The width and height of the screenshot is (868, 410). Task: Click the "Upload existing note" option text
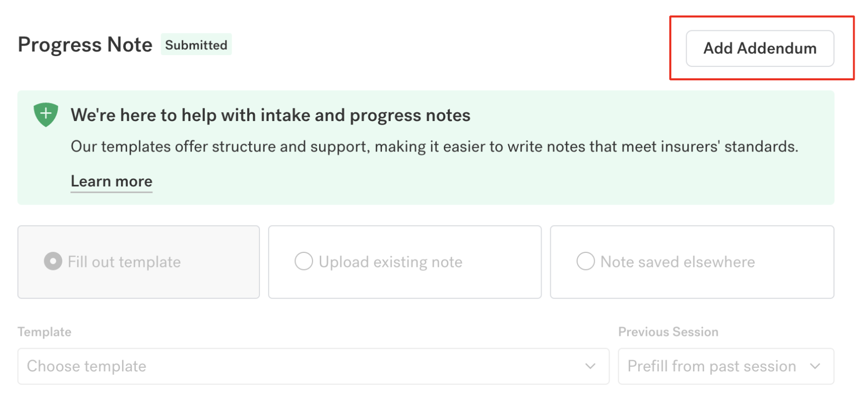click(390, 262)
